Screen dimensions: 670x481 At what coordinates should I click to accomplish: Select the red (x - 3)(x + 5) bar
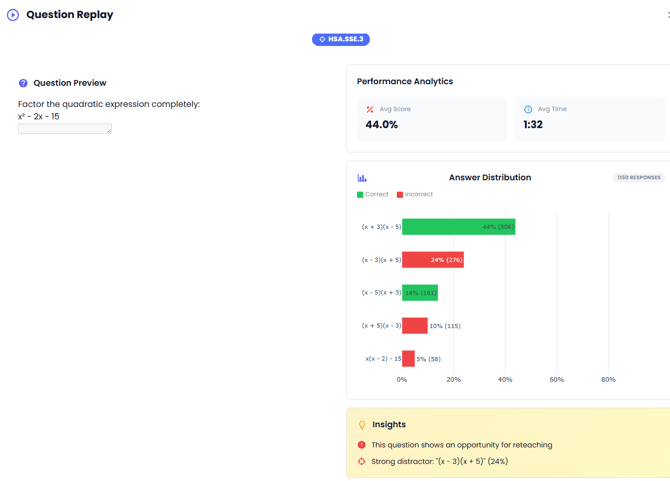point(432,260)
